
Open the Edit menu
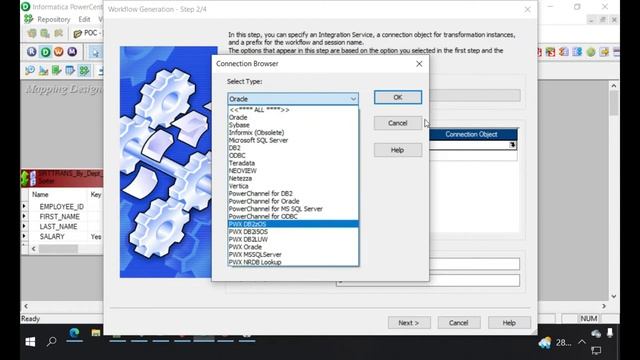[x=84, y=19]
